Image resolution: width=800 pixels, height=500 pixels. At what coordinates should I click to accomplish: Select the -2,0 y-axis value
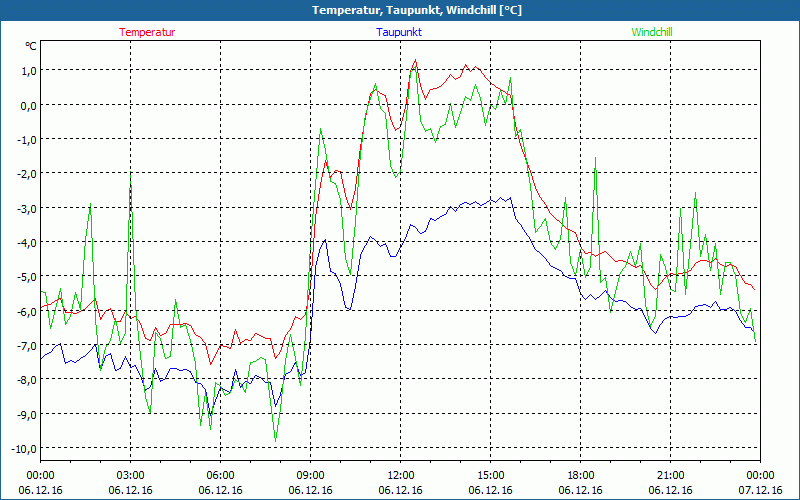pos(28,174)
